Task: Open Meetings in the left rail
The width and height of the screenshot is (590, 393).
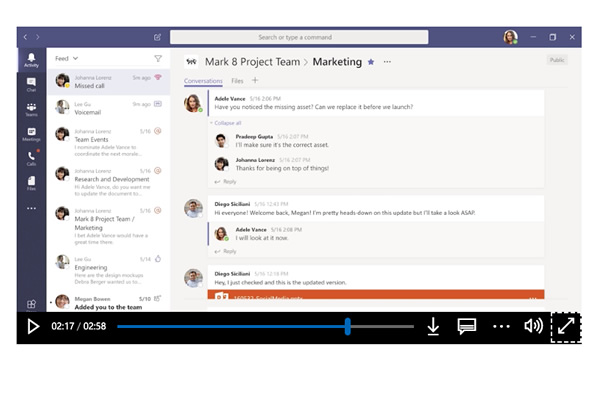Action: click(31, 134)
